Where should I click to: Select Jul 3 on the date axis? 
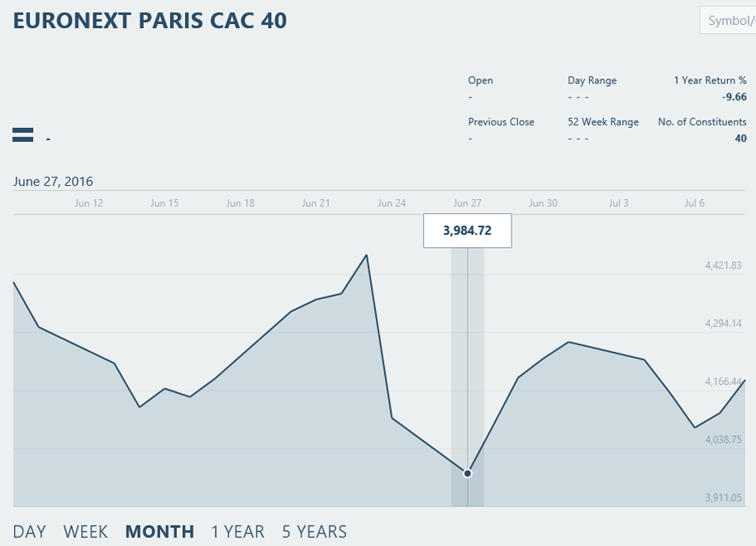[619, 203]
